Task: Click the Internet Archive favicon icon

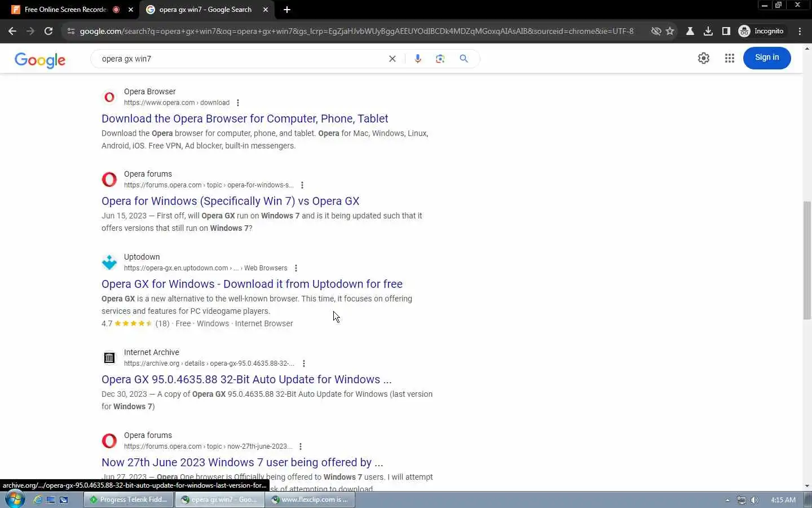Action: [x=109, y=358]
